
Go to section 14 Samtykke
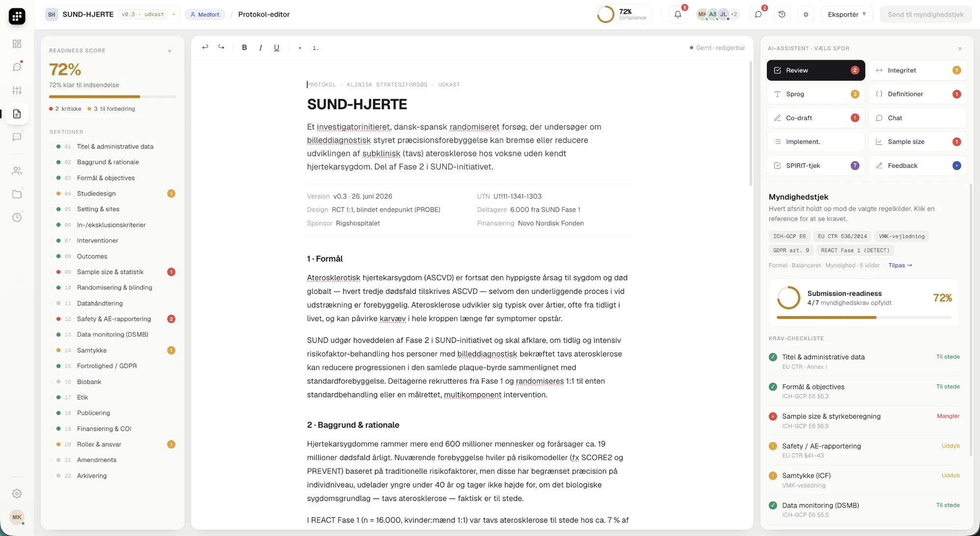pos(112,350)
